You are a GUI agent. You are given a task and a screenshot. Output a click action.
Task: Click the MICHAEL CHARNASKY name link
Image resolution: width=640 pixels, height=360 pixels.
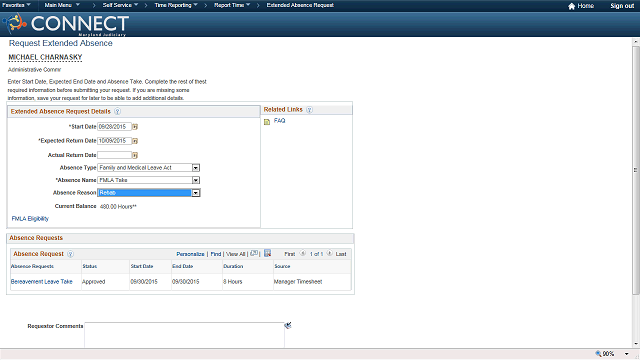pyautogui.click(x=45, y=57)
